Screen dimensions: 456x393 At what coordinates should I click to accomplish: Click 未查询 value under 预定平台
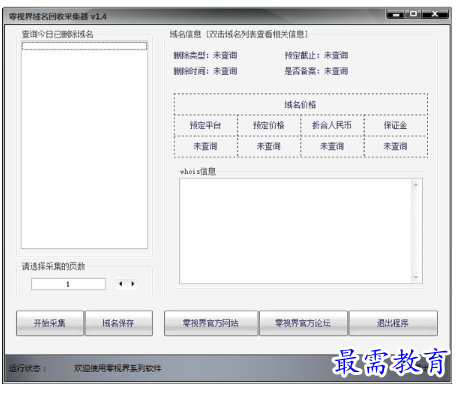pyautogui.click(x=205, y=146)
